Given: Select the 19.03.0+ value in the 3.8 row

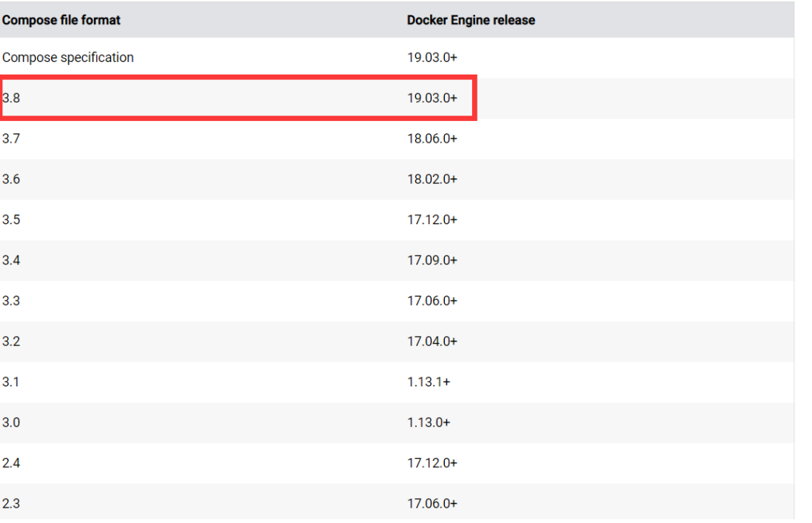Looking at the screenshot, I should [x=432, y=98].
